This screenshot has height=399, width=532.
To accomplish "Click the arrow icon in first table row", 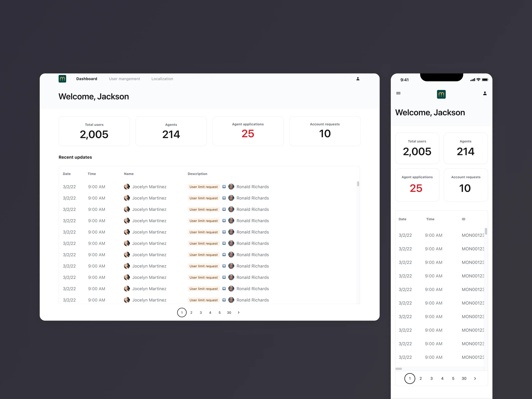I will (x=224, y=187).
